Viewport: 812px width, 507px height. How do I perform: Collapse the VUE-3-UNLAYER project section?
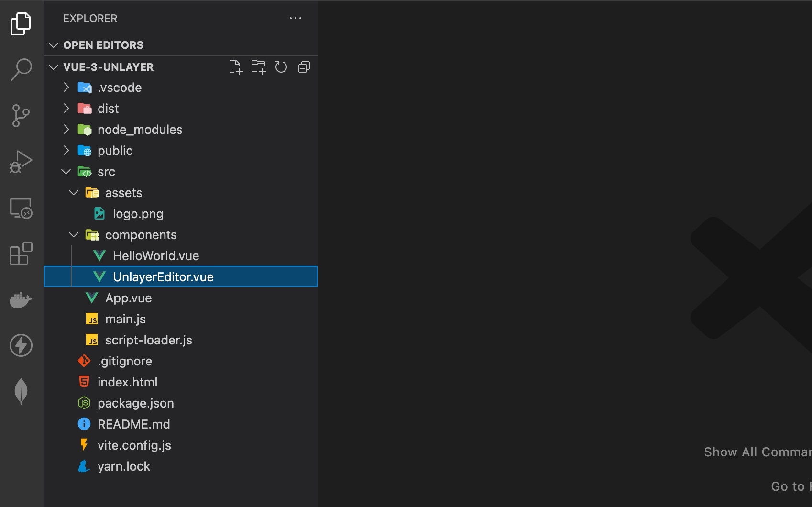pyautogui.click(x=54, y=67)
